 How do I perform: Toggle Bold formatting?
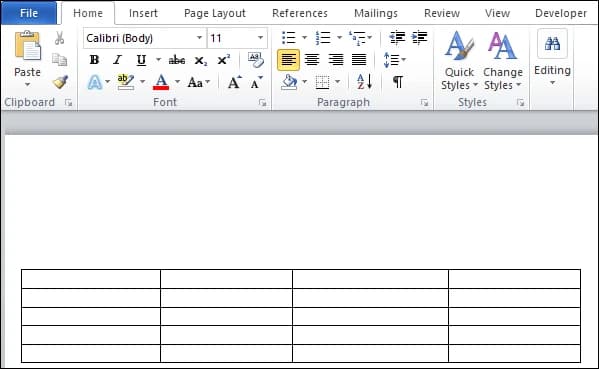[x=94, y=60]
